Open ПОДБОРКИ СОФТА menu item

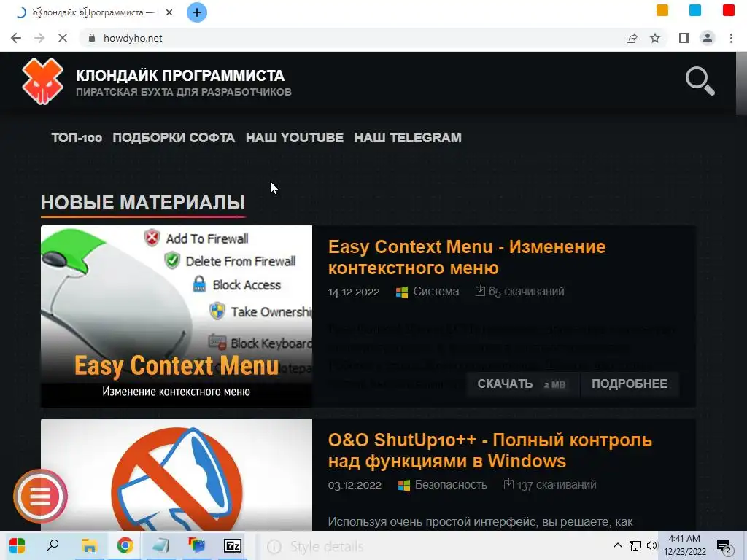click(174, 138)
